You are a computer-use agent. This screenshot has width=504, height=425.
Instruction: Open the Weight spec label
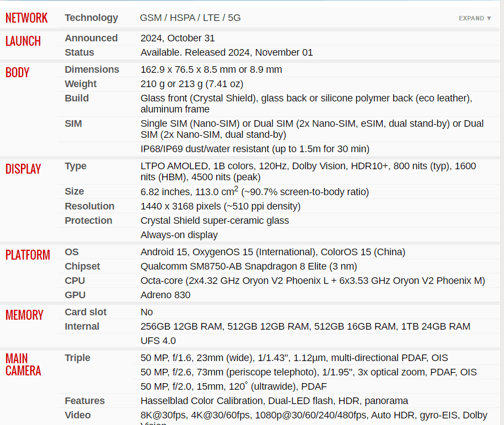click(x=81, y=84)
